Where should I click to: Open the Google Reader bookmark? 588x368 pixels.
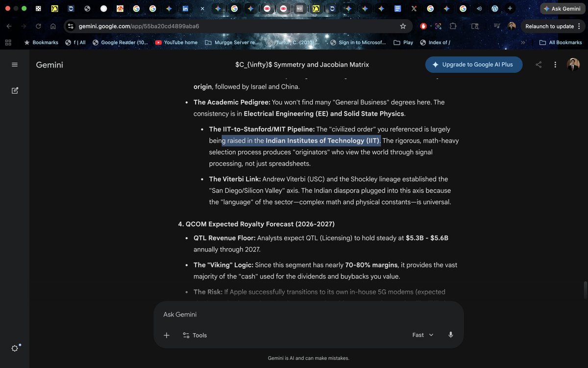[120, 43]
